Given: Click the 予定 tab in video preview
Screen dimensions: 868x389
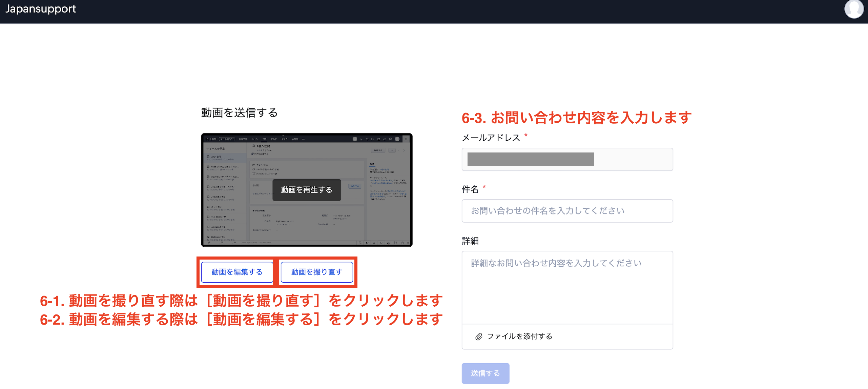Looking at the screenshot, I should 264,139.
